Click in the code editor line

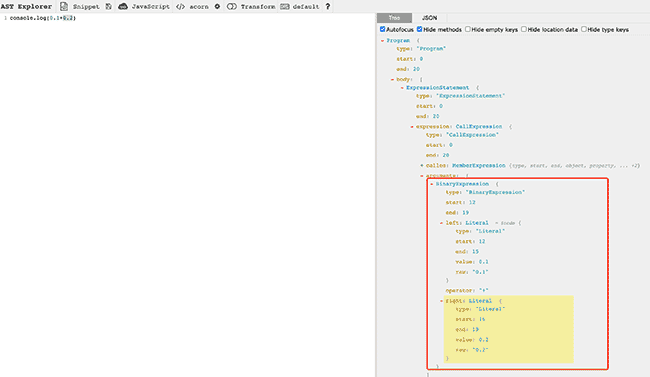[x=187, y=18]
